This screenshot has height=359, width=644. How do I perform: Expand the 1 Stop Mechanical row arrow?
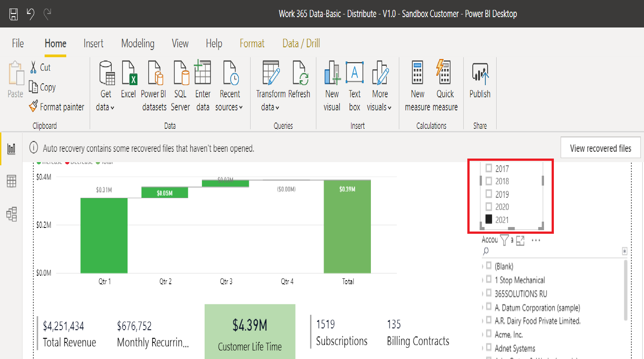coord(483,280)
